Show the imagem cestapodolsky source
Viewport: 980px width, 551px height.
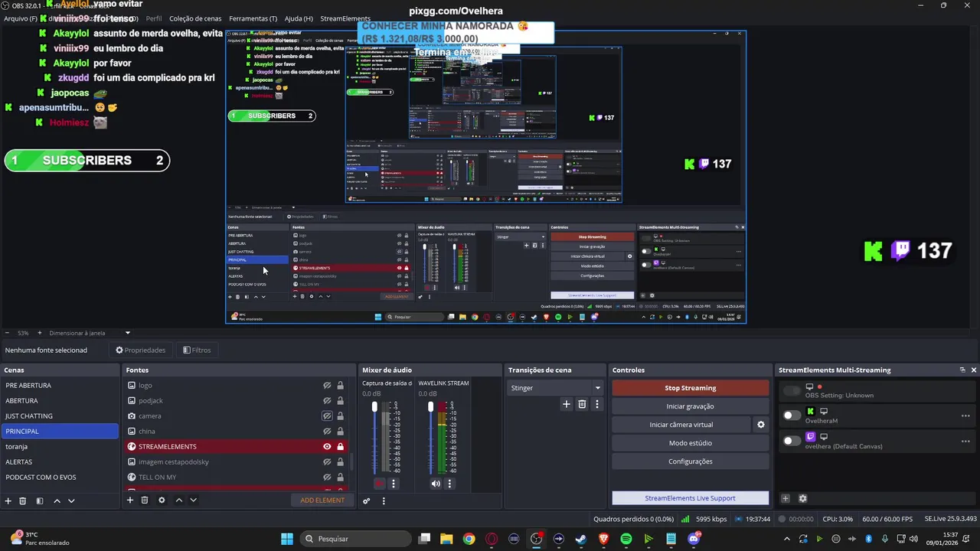point(327,462)
